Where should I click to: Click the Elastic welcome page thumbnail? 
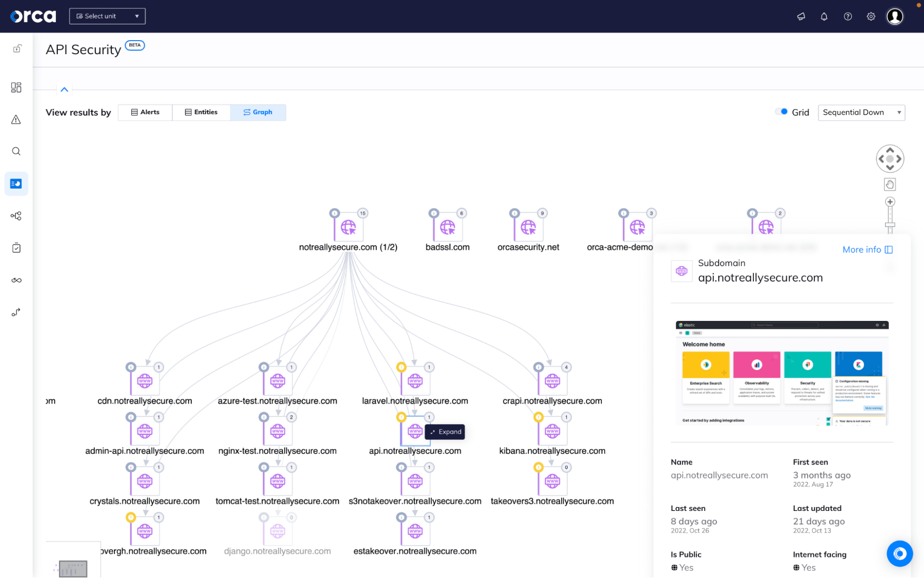pos(782,373)
